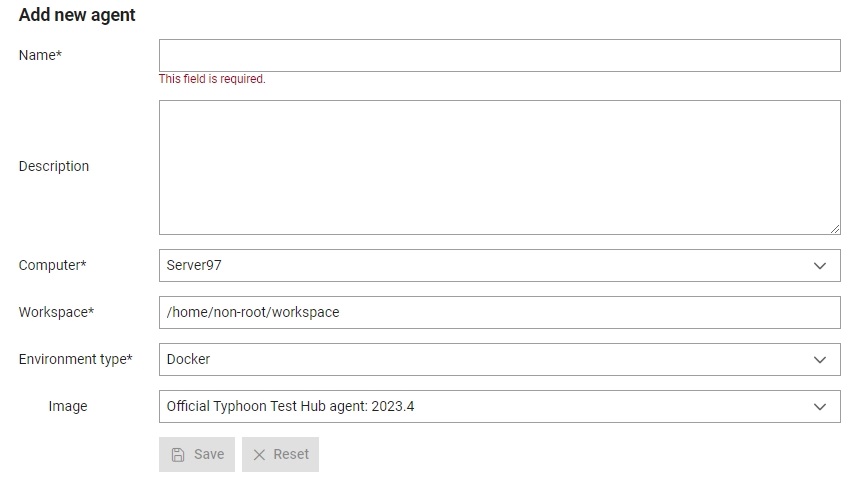Click the Computer* field label
856x493 pixels.
pyautogui.click(x=52, y=265)
